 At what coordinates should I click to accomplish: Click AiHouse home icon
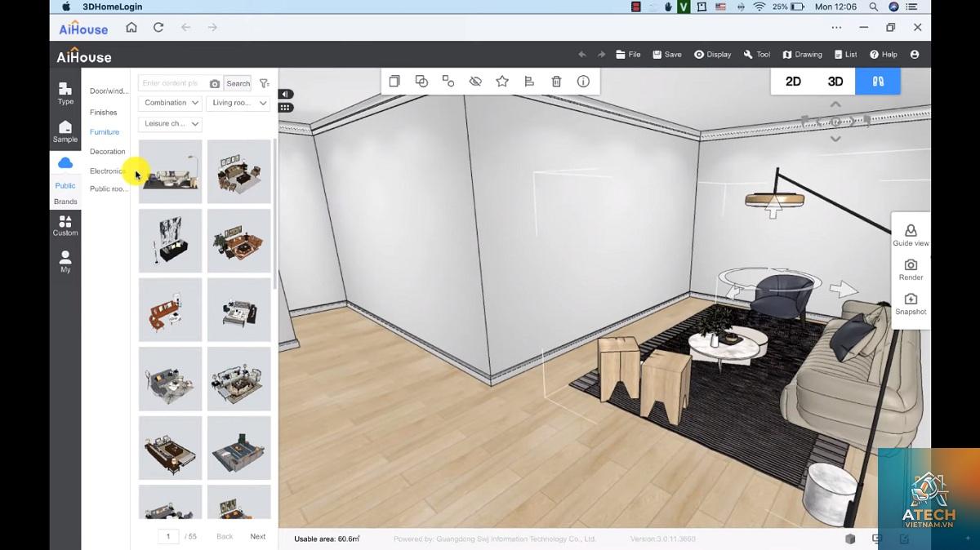click(x=131, y=27)
